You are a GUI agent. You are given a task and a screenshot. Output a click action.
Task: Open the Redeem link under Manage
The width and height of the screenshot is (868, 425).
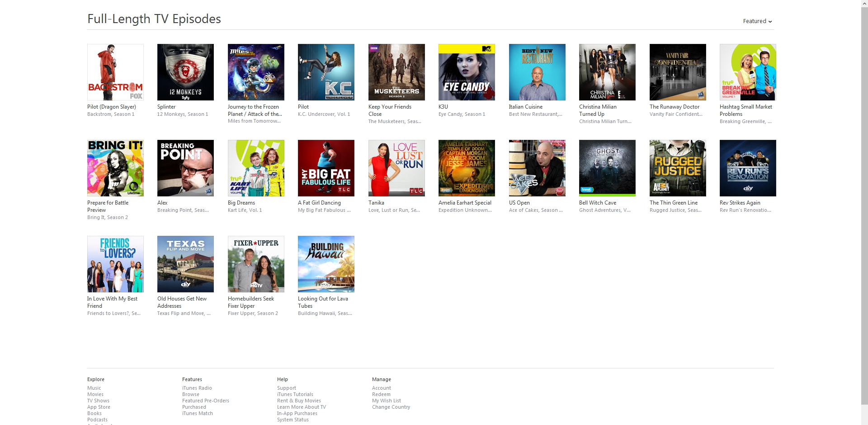(x=381, y=394)
